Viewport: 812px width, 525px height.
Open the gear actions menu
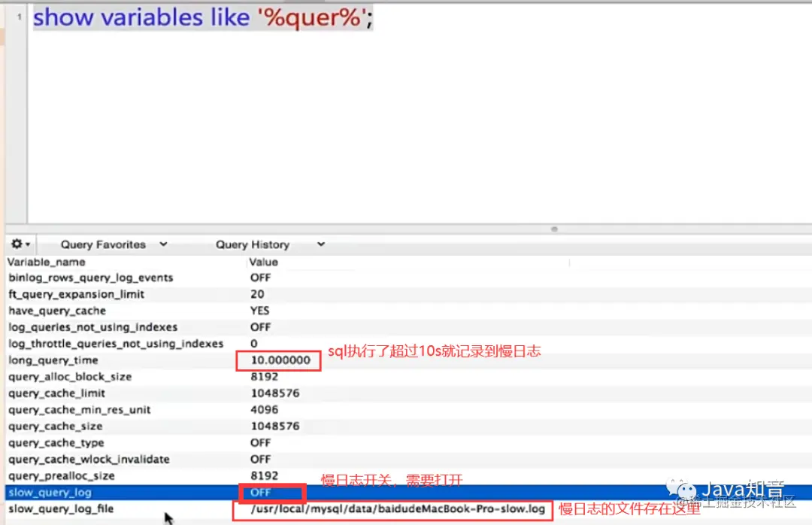pyautogui.click(x=21, y=244)
